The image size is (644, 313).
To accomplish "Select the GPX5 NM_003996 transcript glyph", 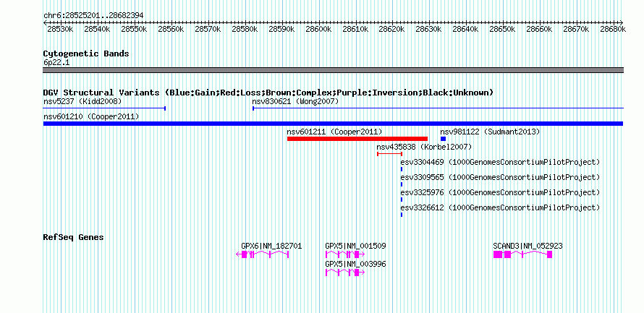I will pyautogui.click(x=345, y=273).
